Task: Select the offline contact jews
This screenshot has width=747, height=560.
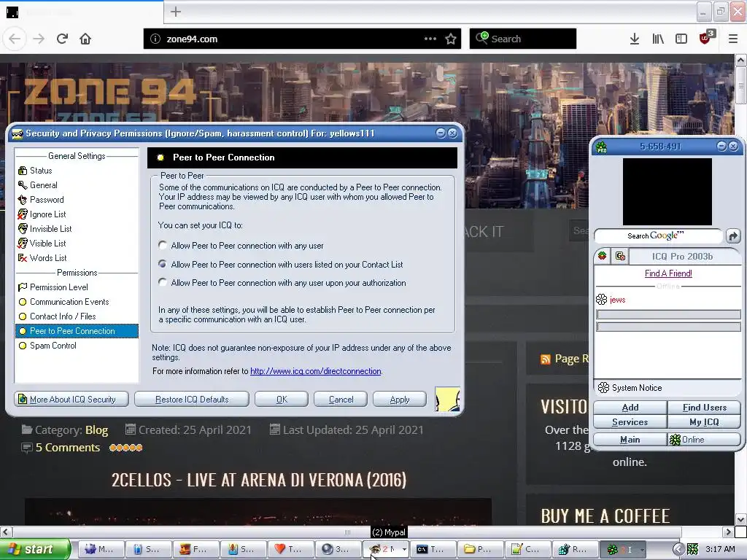Action: pyautogui.click(x=617, y=300)
